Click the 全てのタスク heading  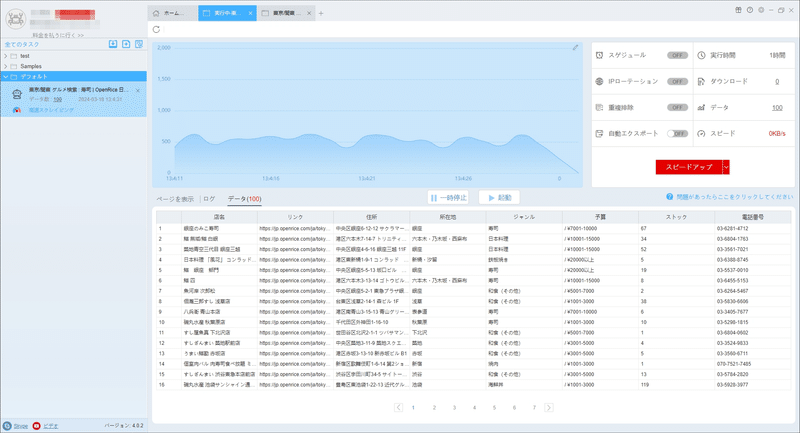[22, 44]
